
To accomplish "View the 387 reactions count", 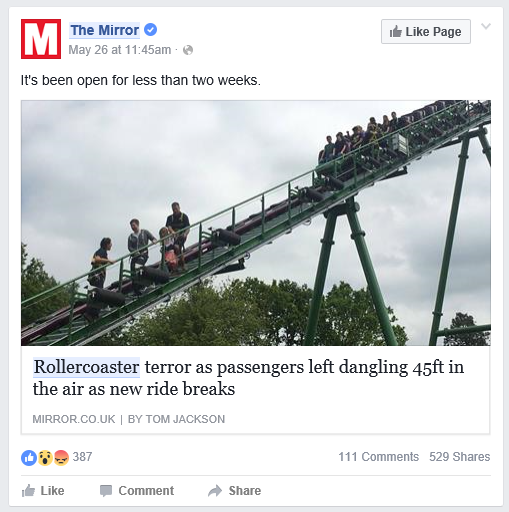I will [82, 457].
